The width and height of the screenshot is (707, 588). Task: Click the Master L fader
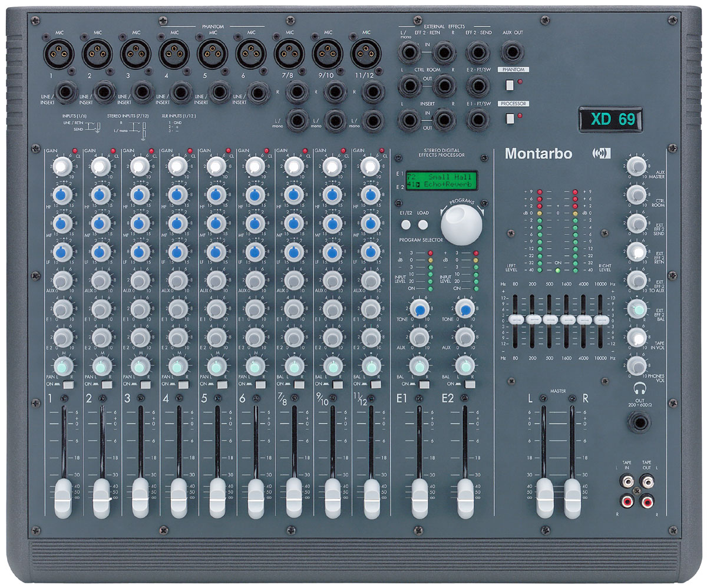pyautogui.click(x=545, y=498)
